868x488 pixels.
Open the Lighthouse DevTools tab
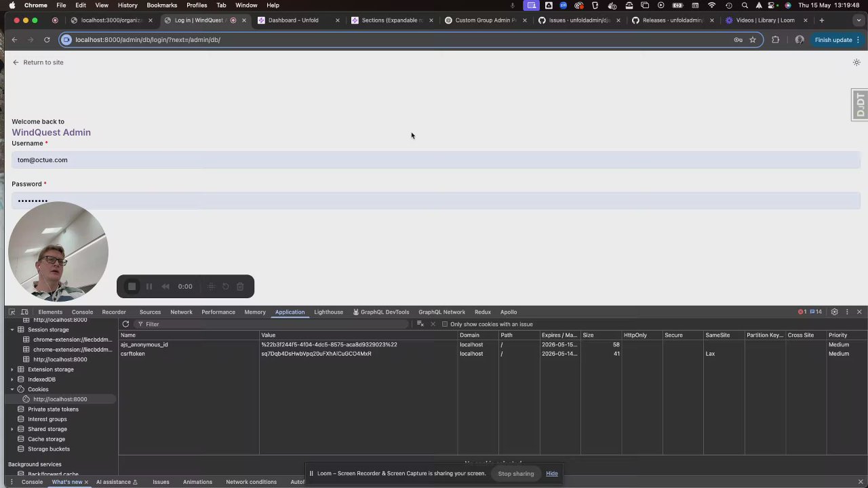click(x=328, y=312)
